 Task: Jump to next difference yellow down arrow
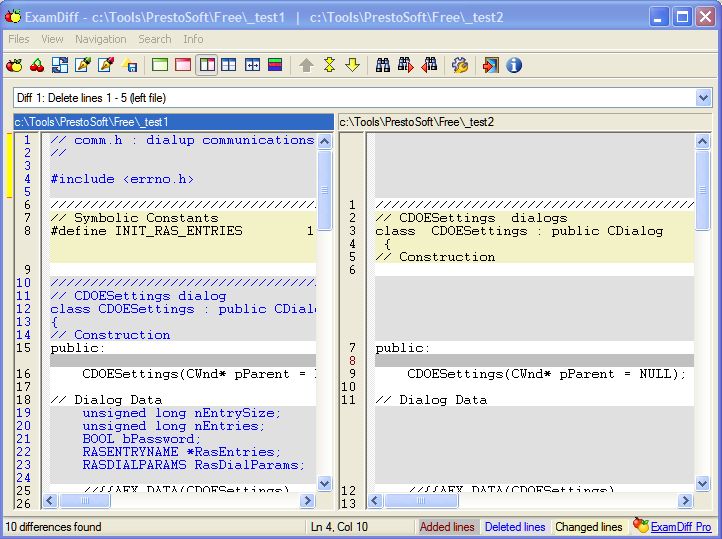(x=352, y=65)
